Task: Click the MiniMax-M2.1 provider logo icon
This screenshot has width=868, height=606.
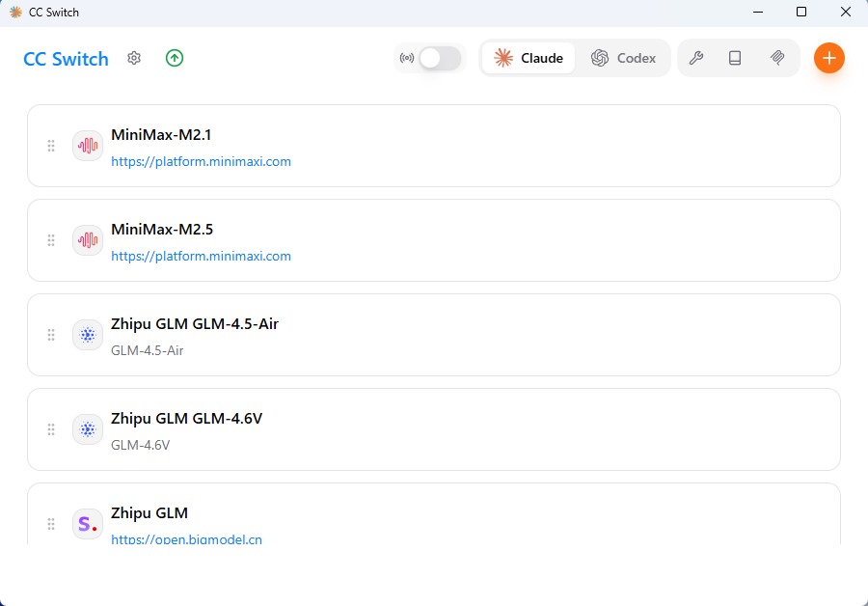Action: [x=88, y=146]
